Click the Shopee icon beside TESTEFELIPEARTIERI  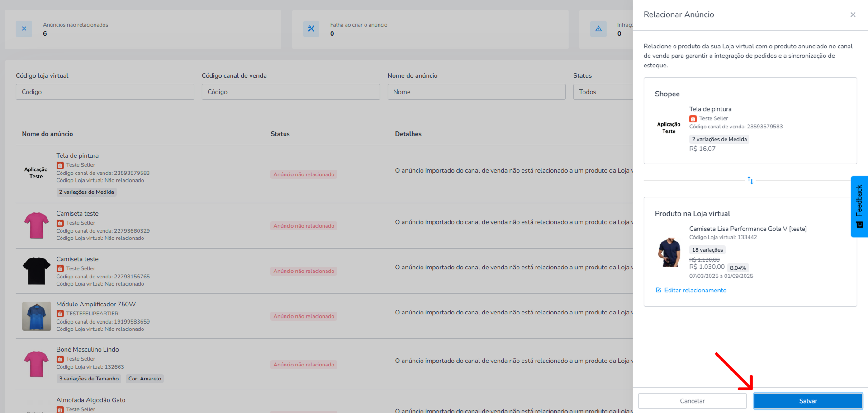pyautogui.click(x=60, y=314)
